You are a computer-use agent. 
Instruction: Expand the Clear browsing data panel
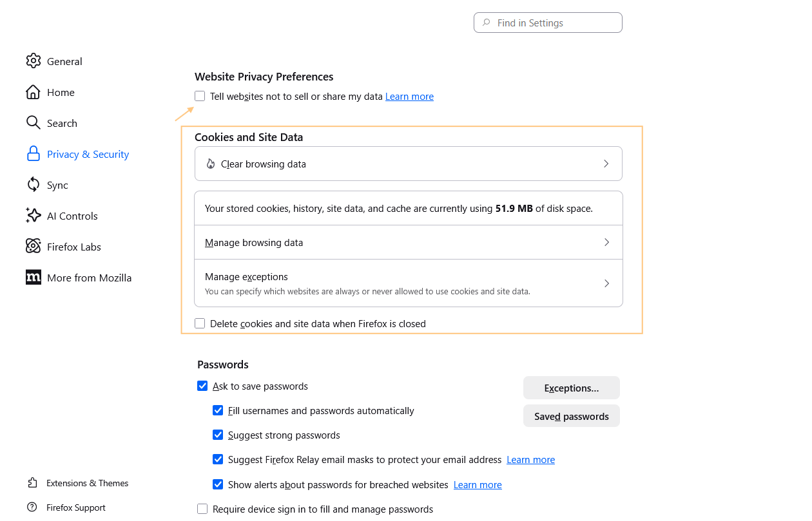[408, 164]
